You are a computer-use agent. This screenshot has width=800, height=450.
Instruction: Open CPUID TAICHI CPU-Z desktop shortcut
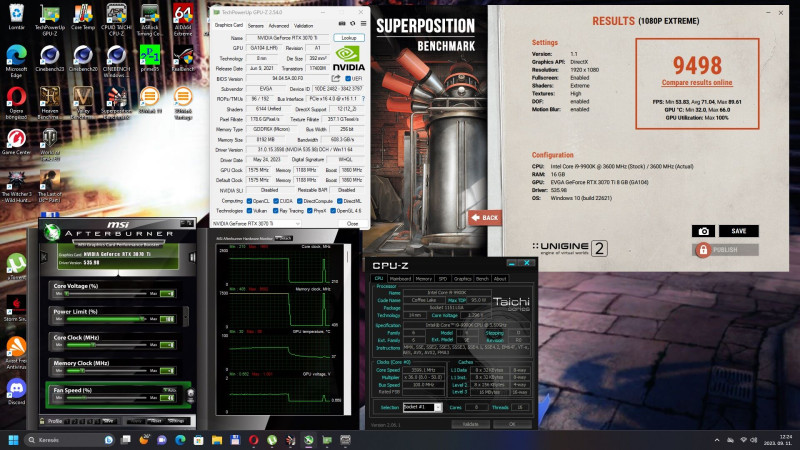coord(116,20)
